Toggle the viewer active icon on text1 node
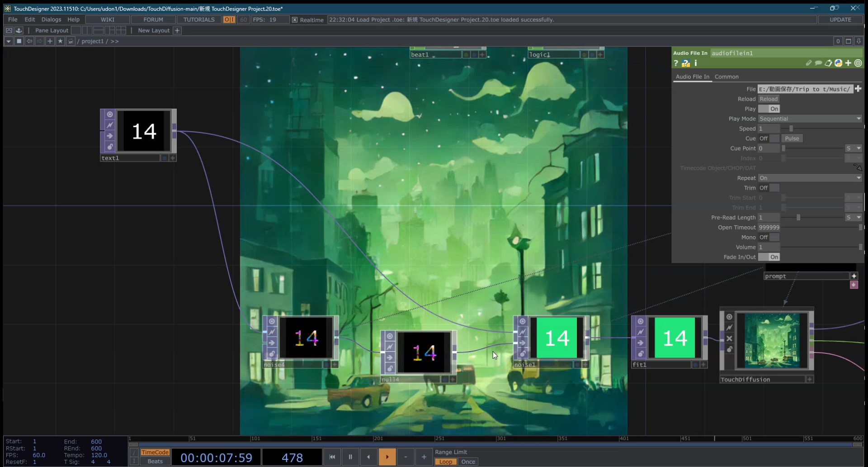 110,114
